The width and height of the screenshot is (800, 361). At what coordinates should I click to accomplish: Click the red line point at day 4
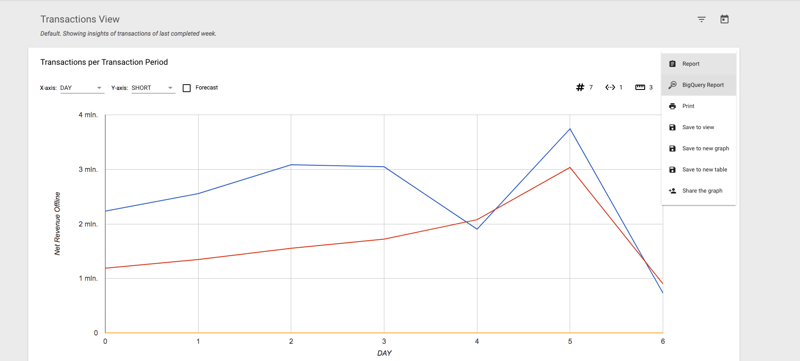pyautogui.click(x=477, y=220)
